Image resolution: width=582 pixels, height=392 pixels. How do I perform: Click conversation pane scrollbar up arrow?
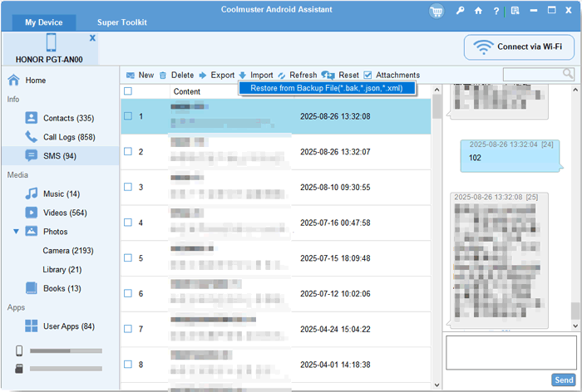pyautogui.click(x=575, y=90)
